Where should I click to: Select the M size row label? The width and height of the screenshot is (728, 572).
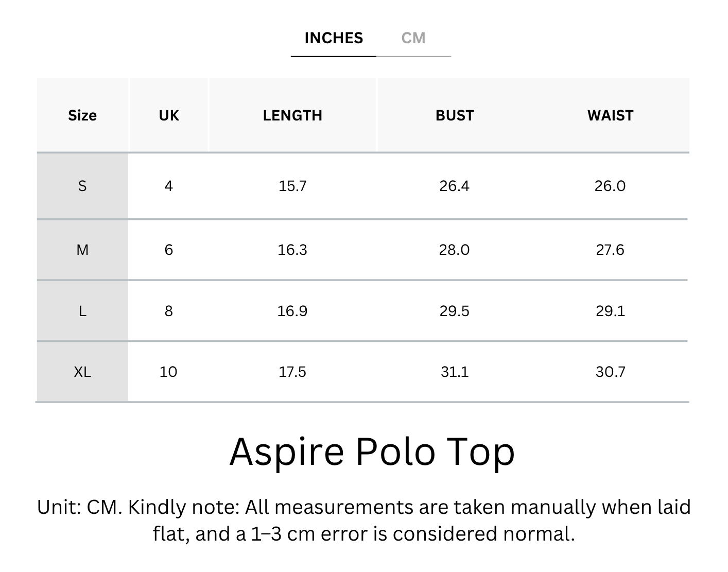coord(82,250)
